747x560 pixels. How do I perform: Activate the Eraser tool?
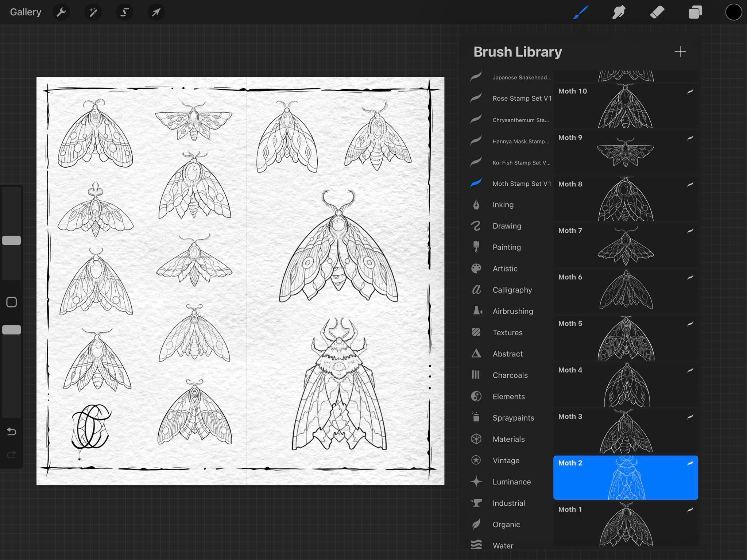[657, 12]
